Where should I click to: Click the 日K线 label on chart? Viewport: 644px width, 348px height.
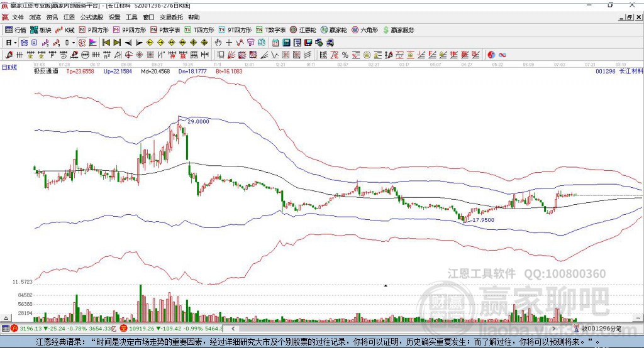point(9,67)
